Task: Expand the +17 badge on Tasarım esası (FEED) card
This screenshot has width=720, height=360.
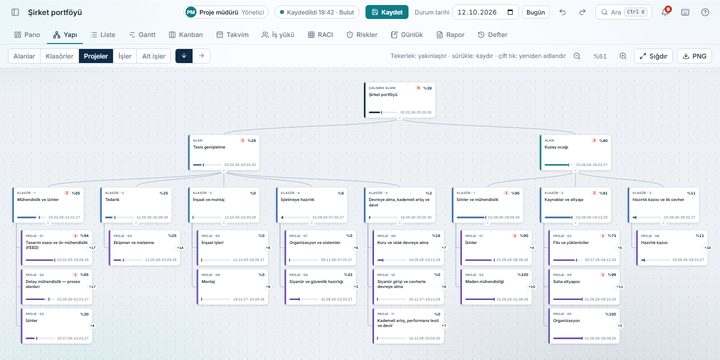Action: [x=92, y=248]
